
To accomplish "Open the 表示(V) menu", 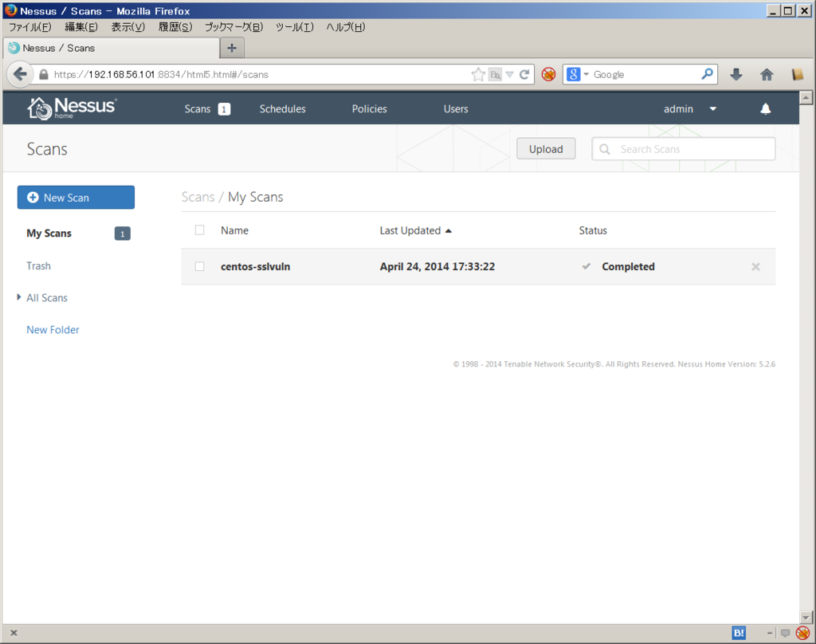I will (128, 27).
